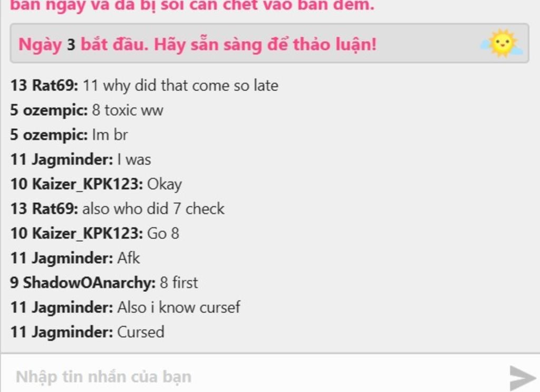Select Rat69's 'also who did 7 check' message
The height and width of the screenshot is (392, 540).
coord(153,209)
